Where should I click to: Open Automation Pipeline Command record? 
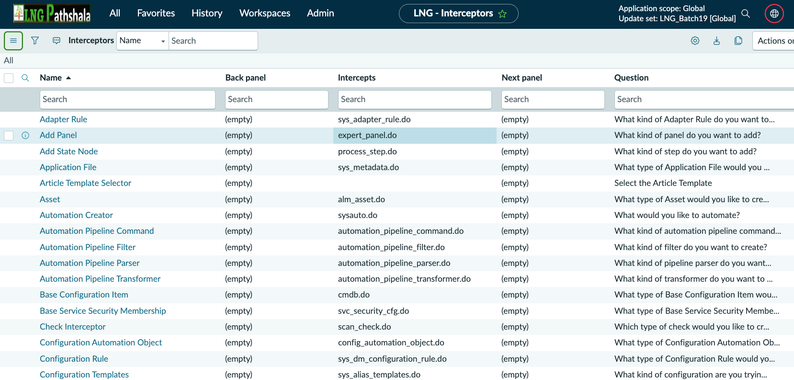[x=97, y=231]
